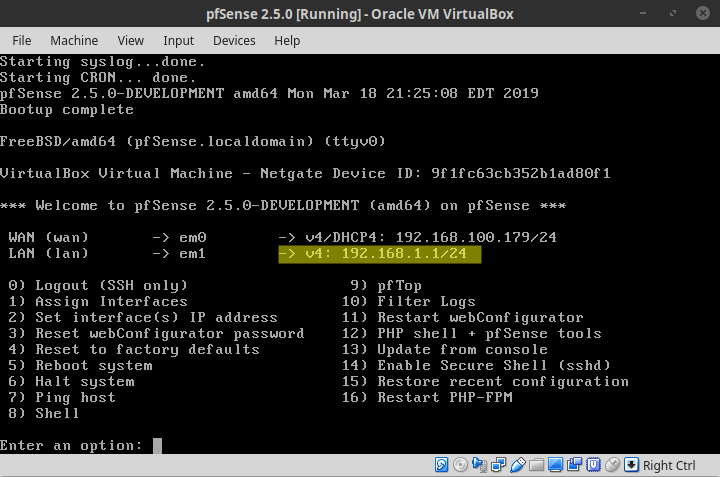
Task: Open the Machine menu
Action: [74, 40]
